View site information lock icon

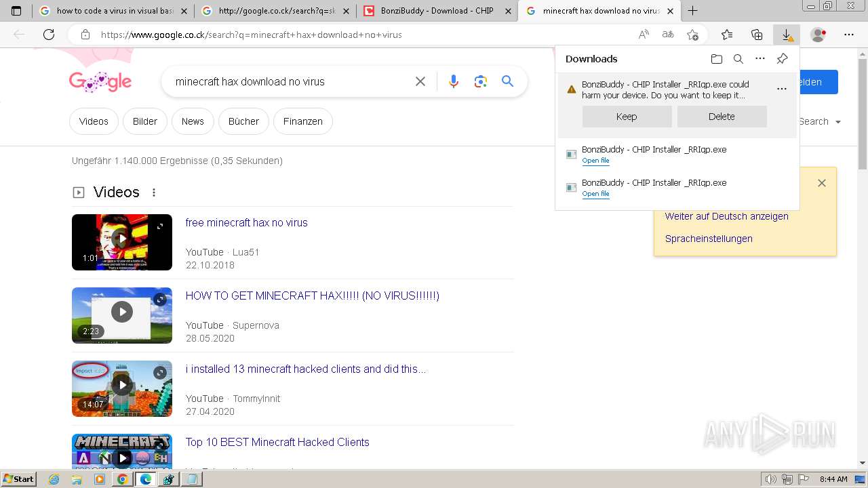pyautogui.click(x=85, y=35)
